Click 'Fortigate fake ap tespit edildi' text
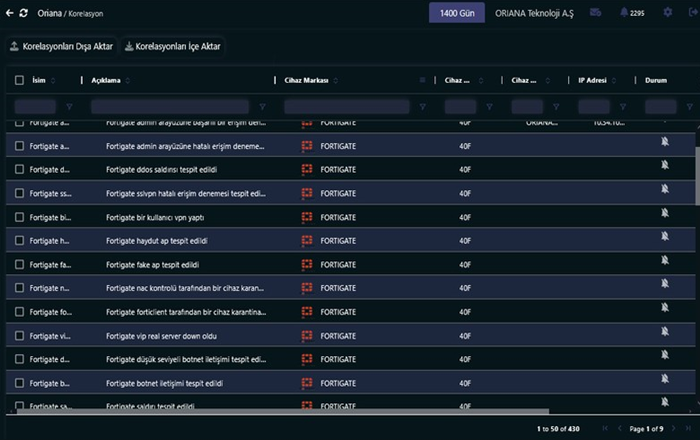Screen dimensions: 700x440 (x=153, y=265)
